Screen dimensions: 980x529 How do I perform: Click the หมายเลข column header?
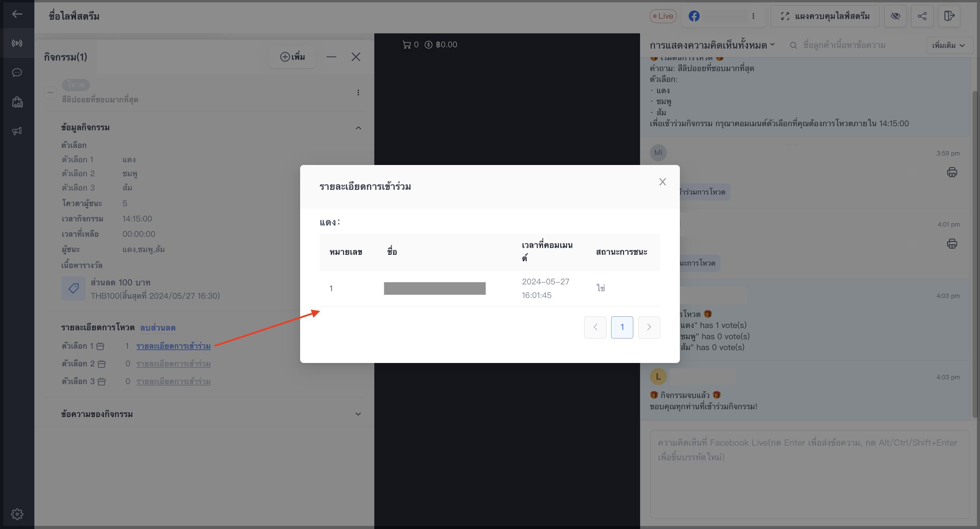click(345, 252)
